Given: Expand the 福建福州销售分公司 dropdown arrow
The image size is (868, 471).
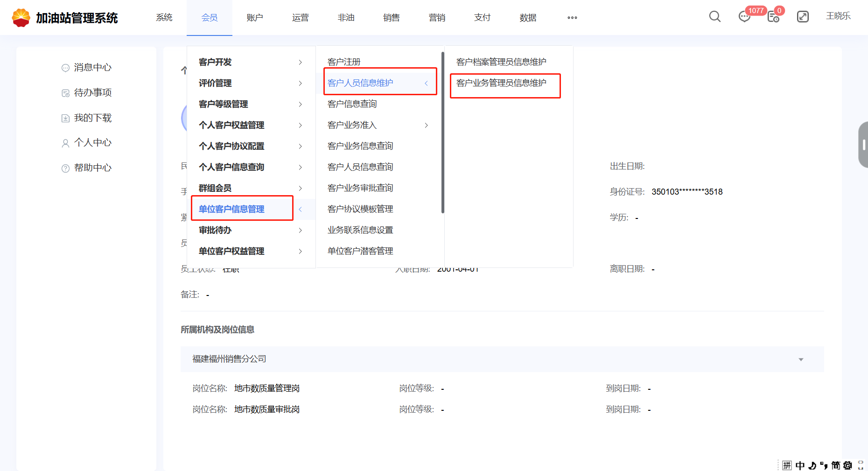Looking at the screenshot, I should click(801, 359).
